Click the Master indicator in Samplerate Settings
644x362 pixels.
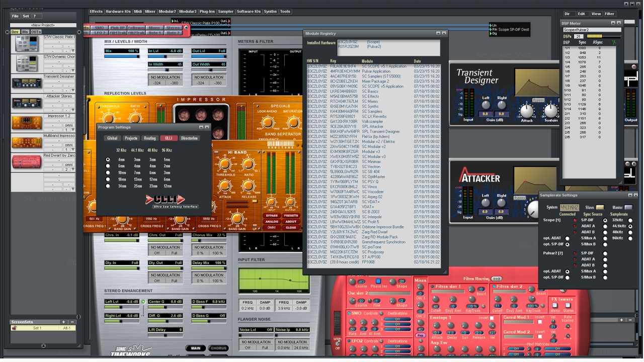point(628,207)
